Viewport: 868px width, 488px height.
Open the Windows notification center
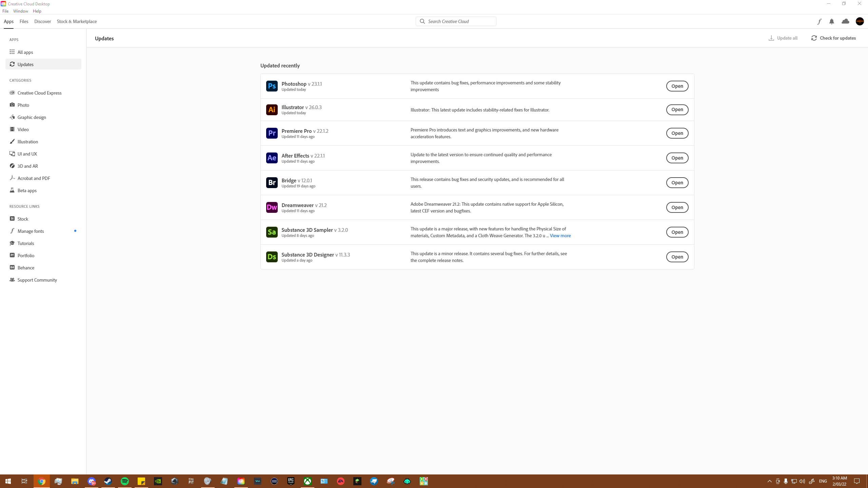tap(857, 481)
